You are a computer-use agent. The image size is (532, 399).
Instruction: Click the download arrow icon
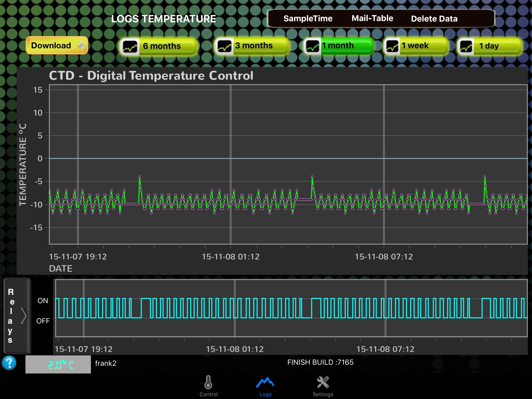(81, 45)
